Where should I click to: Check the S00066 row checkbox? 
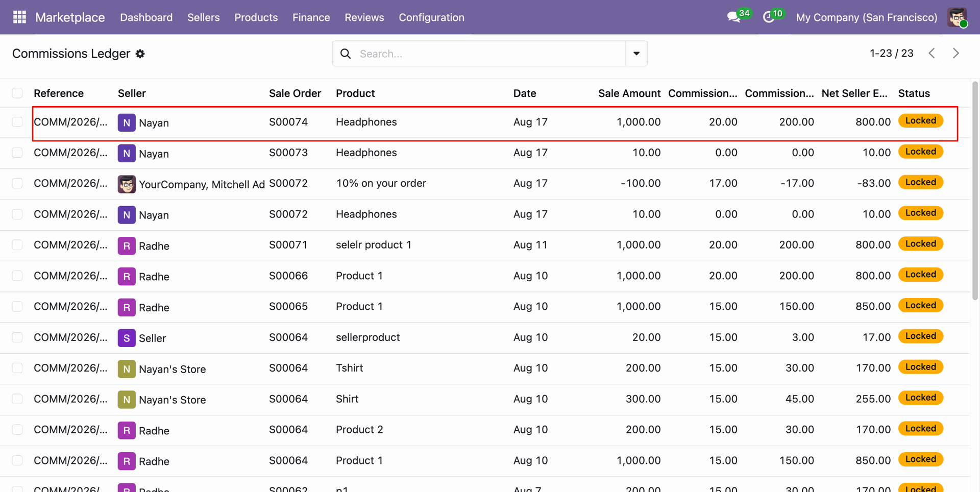tap(17, 276)
